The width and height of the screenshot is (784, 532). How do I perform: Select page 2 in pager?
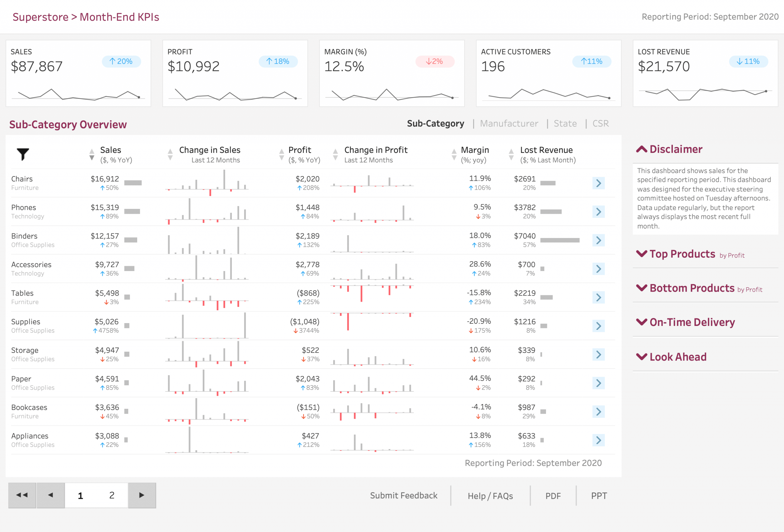pyautogui.click(x=112, y=495)
